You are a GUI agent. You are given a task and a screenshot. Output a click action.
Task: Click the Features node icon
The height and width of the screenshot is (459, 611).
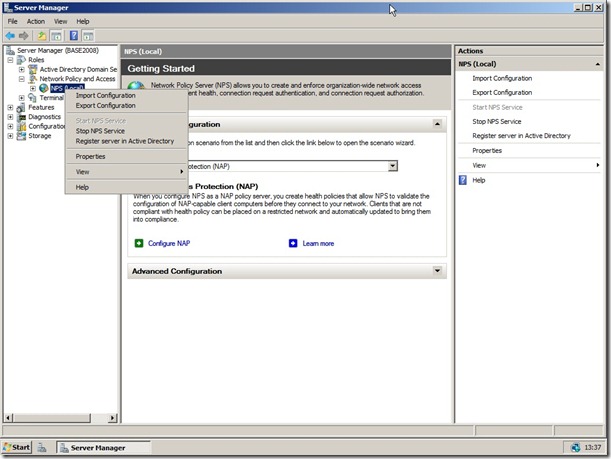tap(21, 107)
